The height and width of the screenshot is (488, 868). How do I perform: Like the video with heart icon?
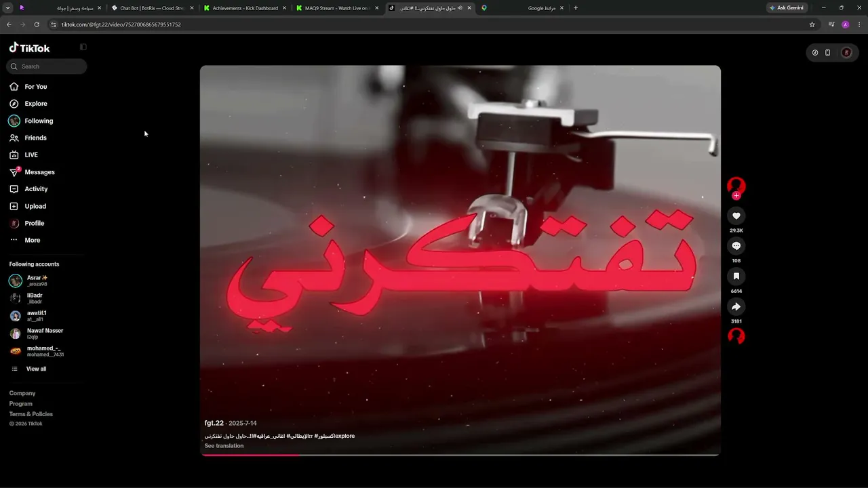point(736,216)
